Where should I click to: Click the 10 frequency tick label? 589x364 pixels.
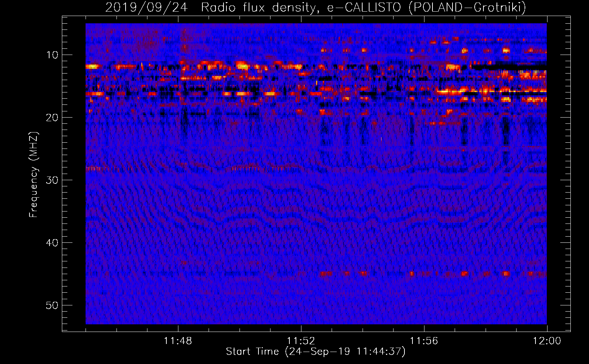(52, 55)
